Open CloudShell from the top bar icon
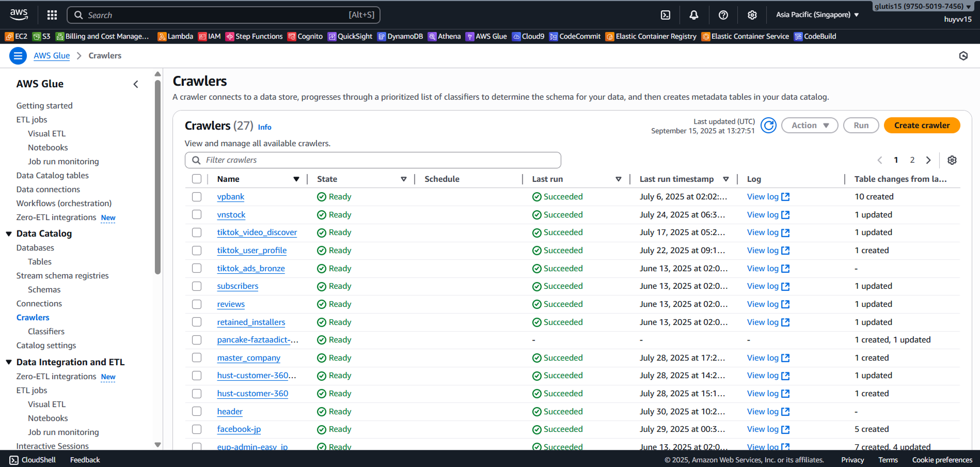 point(666,15)
